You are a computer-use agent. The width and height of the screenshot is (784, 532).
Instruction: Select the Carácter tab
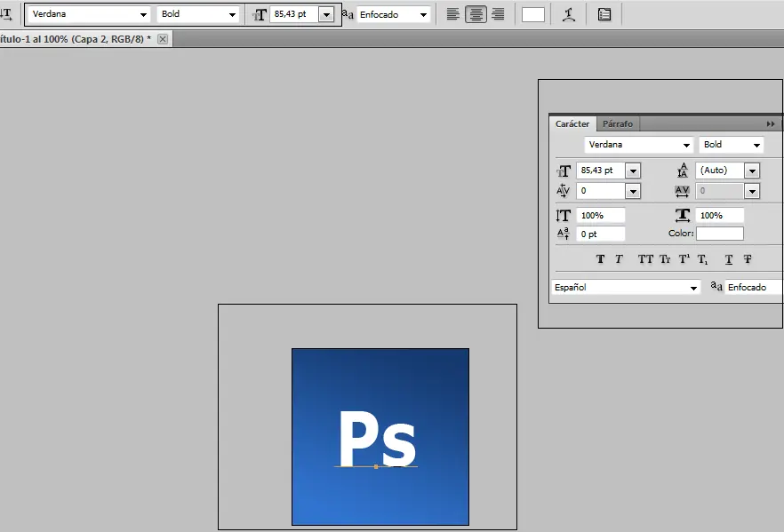click(572, 124)
